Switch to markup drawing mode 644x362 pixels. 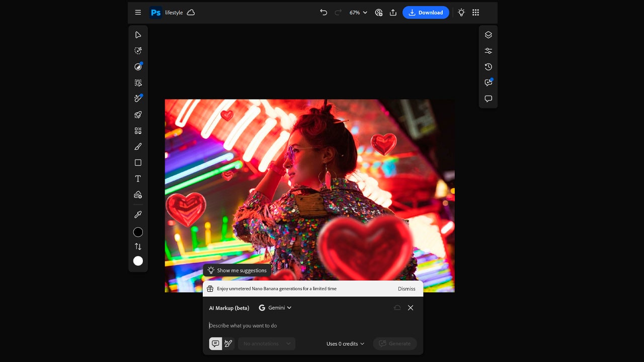tap(228, 343)
